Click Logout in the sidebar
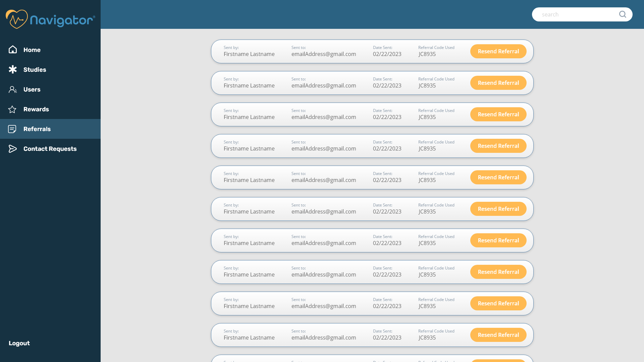Image resolution: width=644 pixels, height=362 pixels. [19, 343]
